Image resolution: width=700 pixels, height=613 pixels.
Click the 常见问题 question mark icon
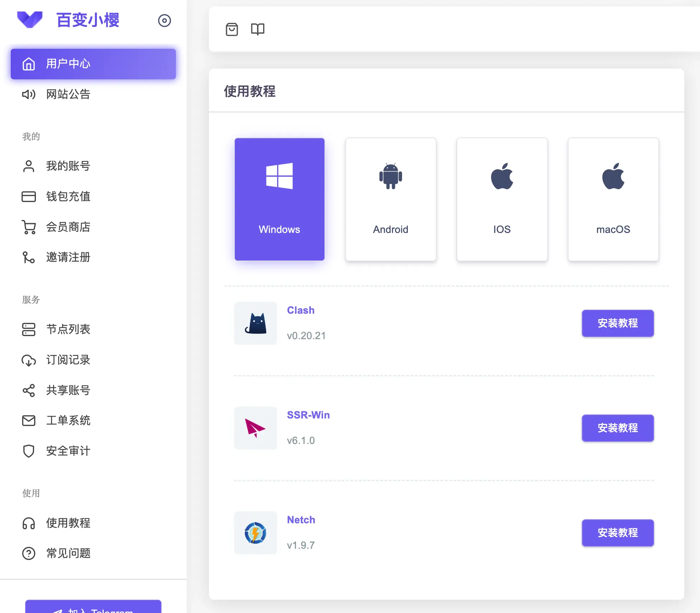[29, 554]
